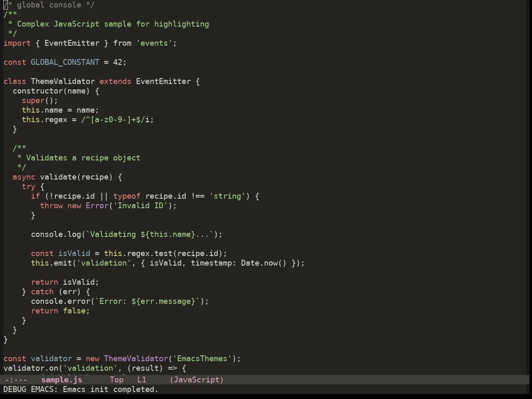532x399 pixels.
Task: Click the 'events' string in import statement
Action: [154, 43]
